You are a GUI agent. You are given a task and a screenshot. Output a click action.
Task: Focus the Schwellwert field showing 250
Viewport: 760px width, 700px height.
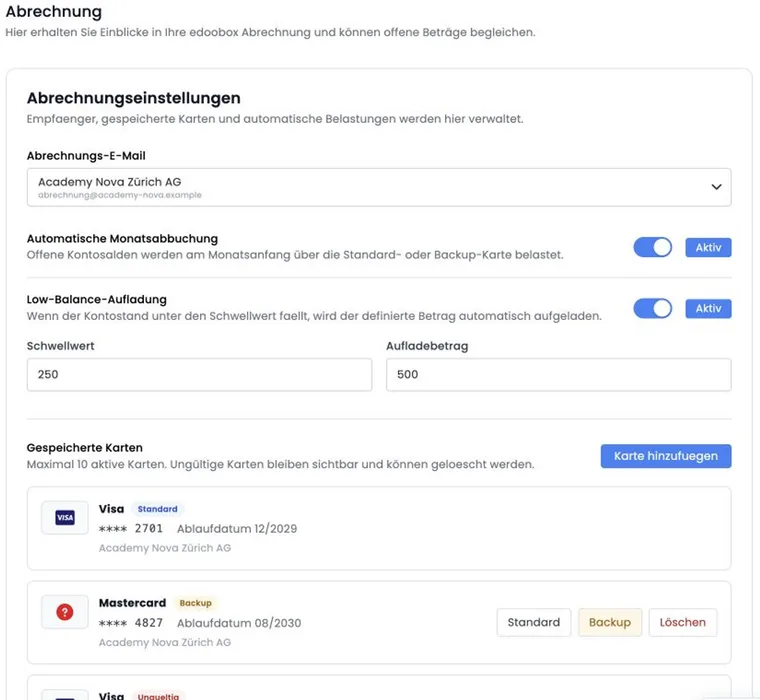tap(199, 375)
